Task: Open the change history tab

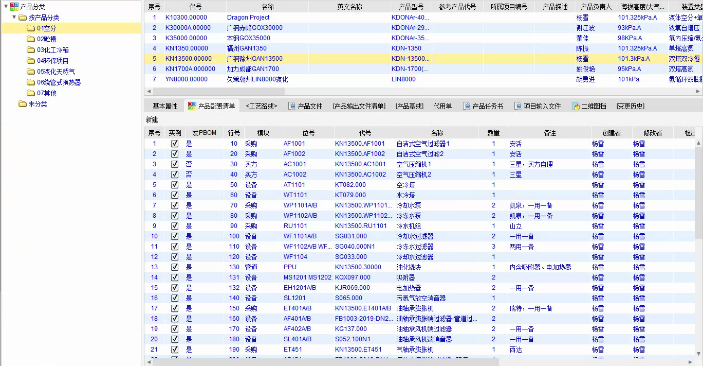Action: pyautogui.click(x=630, y=106)
